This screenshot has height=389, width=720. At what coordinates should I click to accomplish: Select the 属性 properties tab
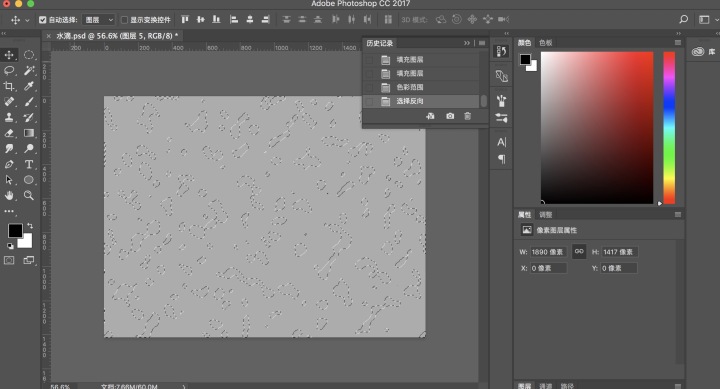(x=524, y=214)
